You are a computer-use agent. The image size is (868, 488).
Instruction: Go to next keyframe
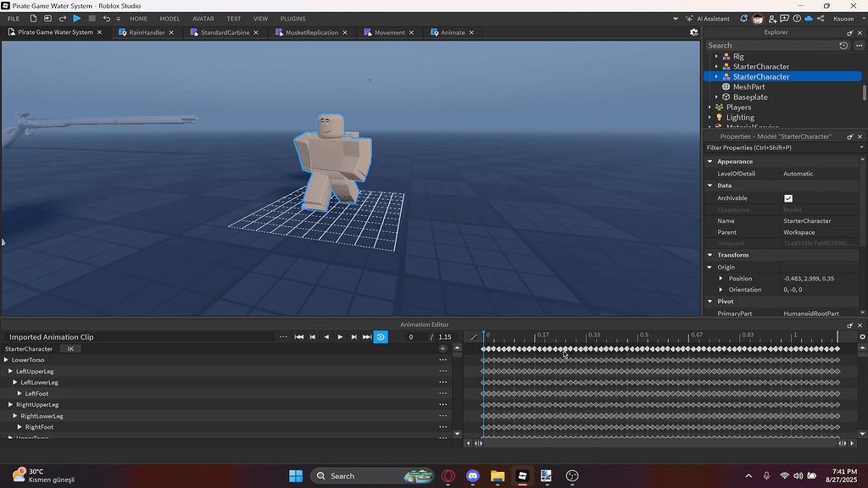(353, 337)
